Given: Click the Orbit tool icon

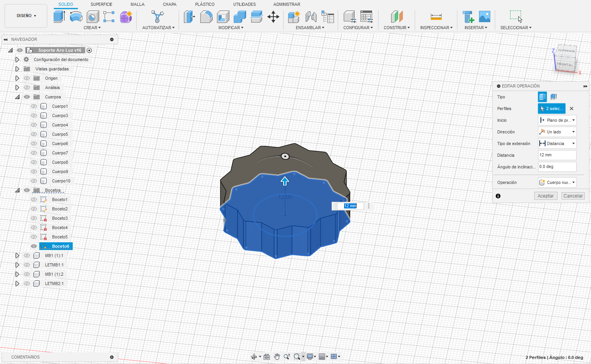Looking at the screenshot, I should (254, 357).
